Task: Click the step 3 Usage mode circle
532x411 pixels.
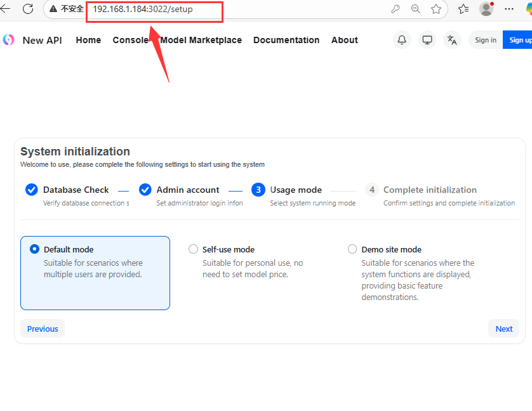Action: coord(258,190)
